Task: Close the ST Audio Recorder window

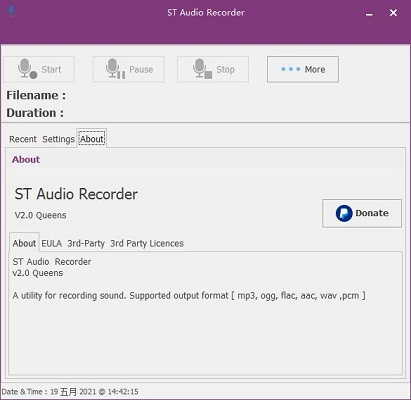Action: [x=393, y=13]
